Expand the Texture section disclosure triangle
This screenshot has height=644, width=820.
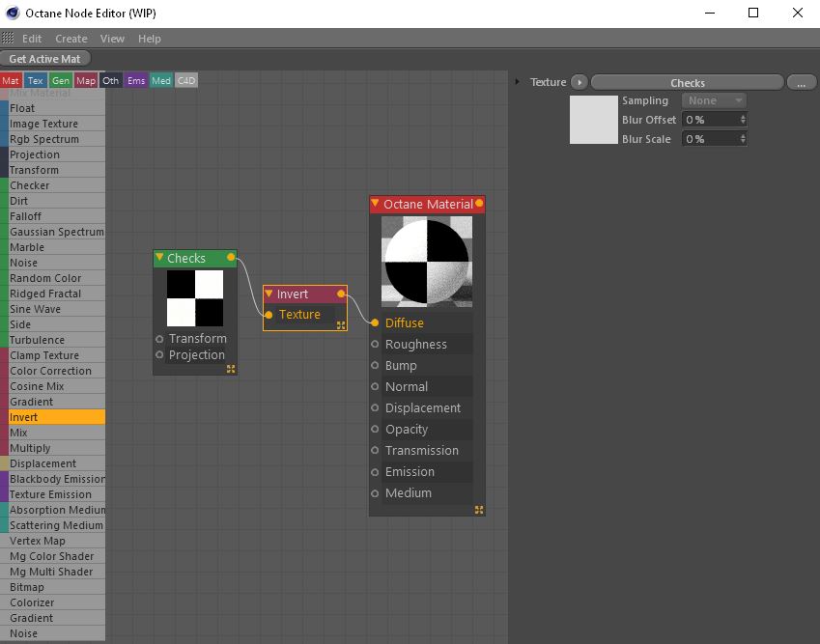tap(518, 82)
